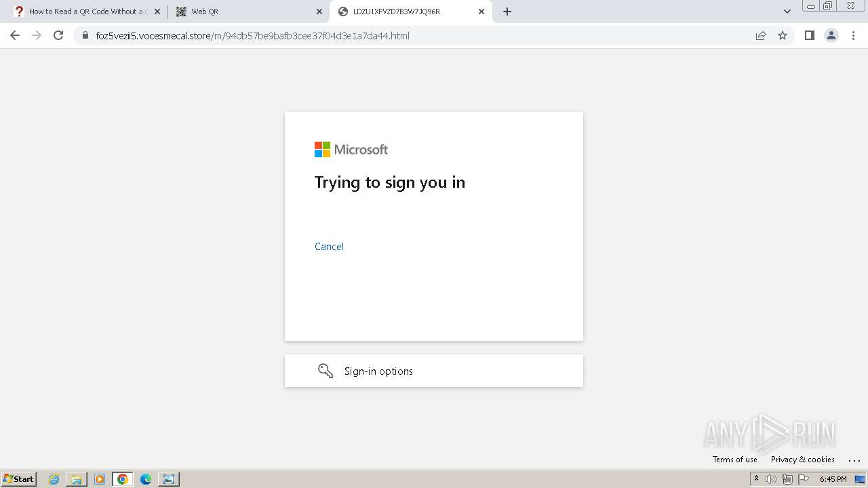This screenshot has height=488, width=868.
Task: Open Terms of use link
Action: pyautogui.click(x=734, y=460)
